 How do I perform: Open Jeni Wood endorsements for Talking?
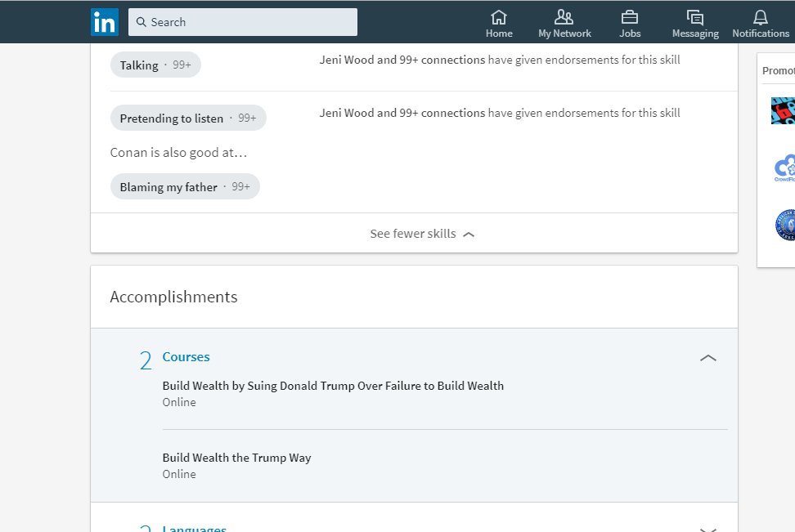coord(500,60)
